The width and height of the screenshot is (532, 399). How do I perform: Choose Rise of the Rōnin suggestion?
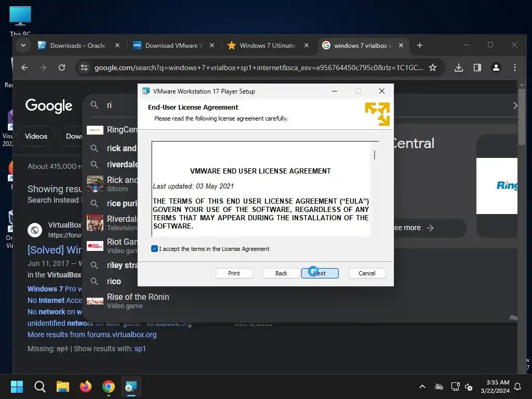point(129,301)
